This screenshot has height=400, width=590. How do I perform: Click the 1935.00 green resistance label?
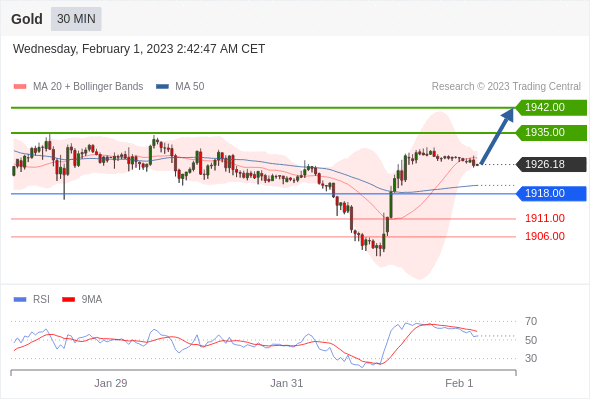(x=551, y=132)
